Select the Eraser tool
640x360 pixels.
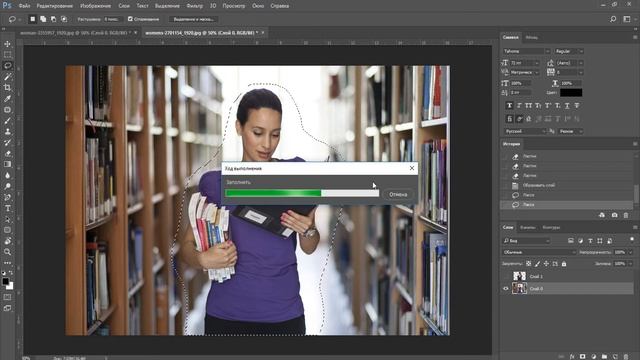7,153
